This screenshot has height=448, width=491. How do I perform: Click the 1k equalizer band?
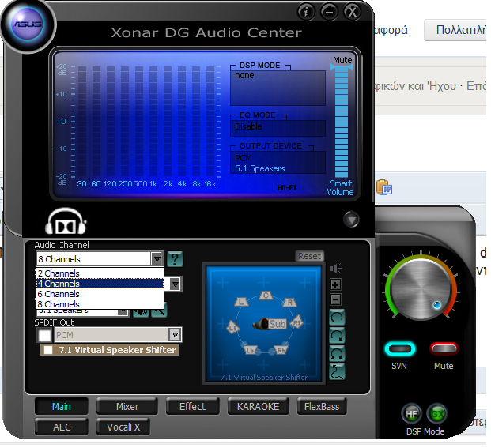pos(153,122)
